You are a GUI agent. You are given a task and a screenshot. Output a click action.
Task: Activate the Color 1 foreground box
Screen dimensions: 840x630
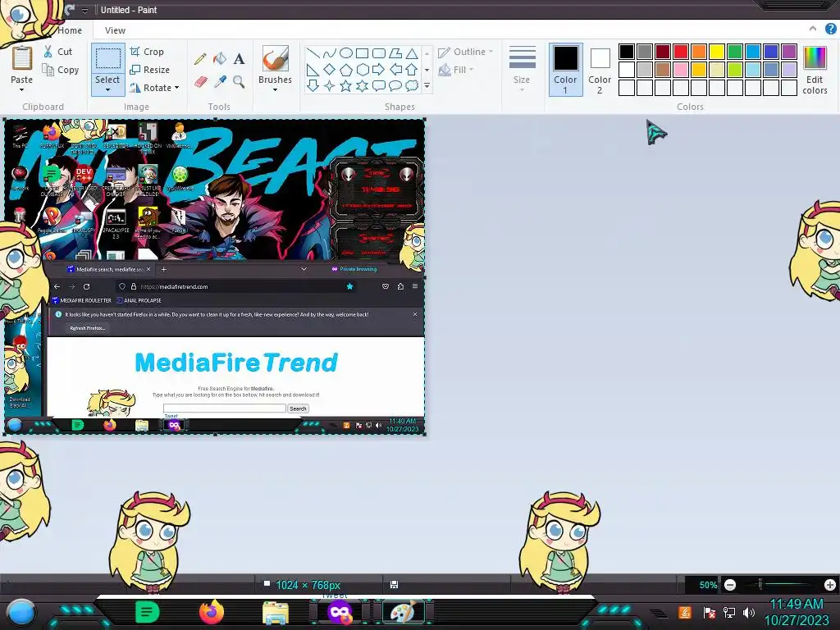(565, 70)
